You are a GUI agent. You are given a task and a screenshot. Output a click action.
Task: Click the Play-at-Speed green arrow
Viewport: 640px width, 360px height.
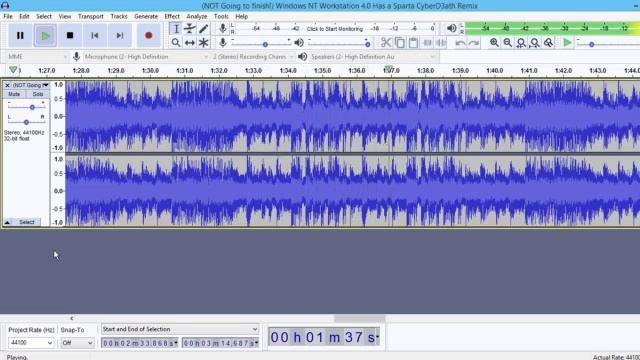click(567, 42)
